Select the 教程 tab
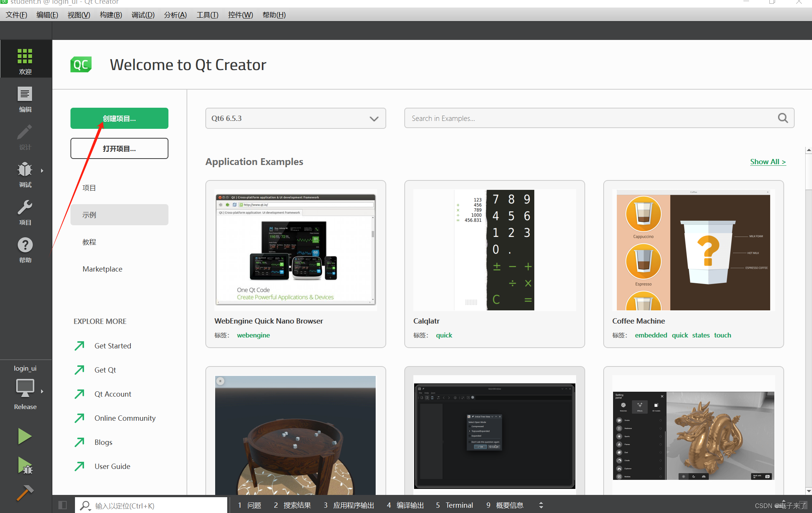 pos(89,242)
